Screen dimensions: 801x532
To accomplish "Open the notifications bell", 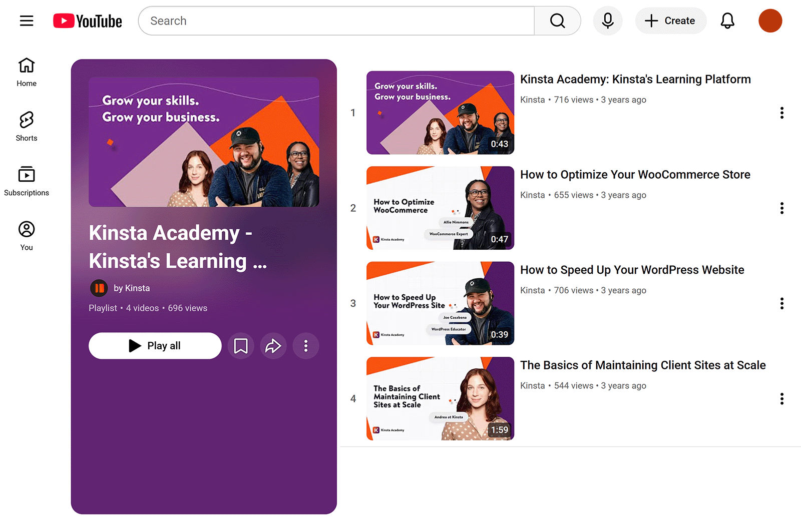I will point(727,21).
